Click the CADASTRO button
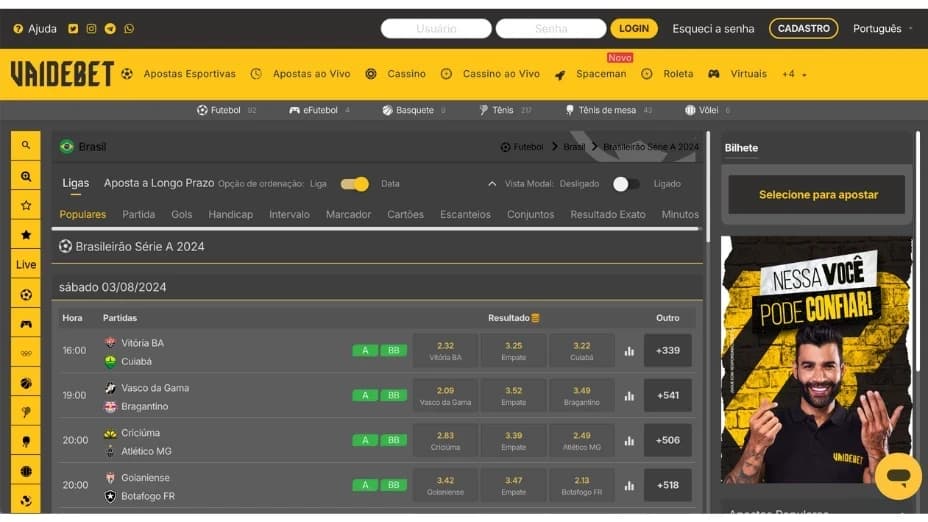Screen dimensions: 928x522 click(804, 28)
